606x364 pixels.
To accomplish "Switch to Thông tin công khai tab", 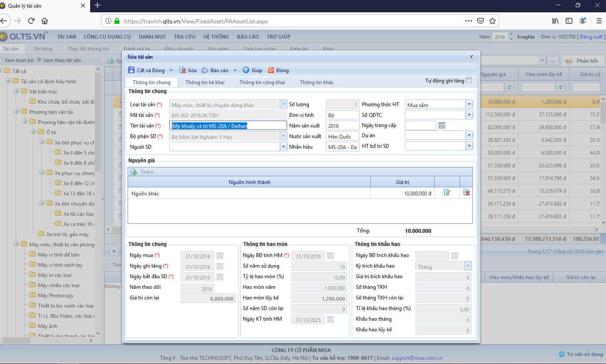I will click(262, 82).
